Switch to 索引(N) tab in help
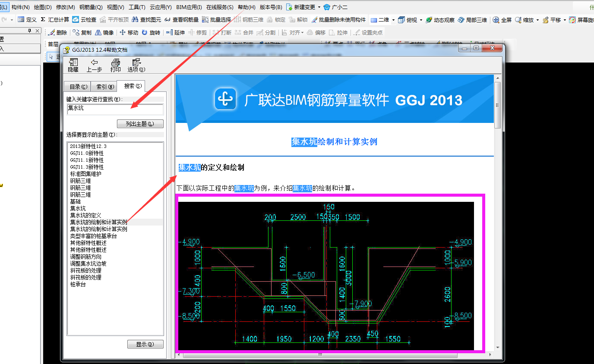The width and height of the screenshot is (594, 364). click(x=105, y=87)
